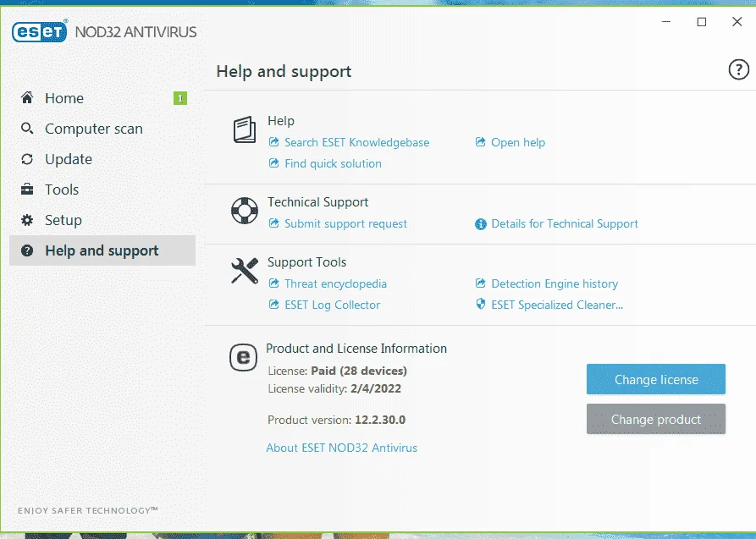Click the ESET logo in header
Image resolution: width=756 pixels, height=539 pixels.
pyautogui.click(x=40, y=31)
